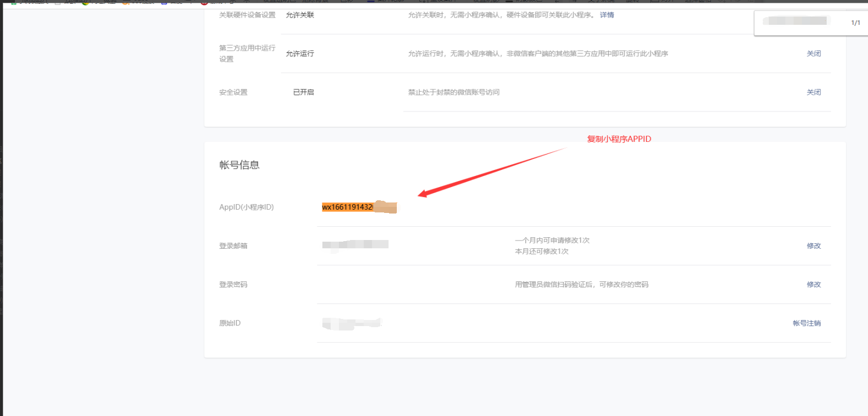Viewport: 868px width, 416px height.
Task: Click the highlighted AppID value wx1661191432
Action: point(348,207)
